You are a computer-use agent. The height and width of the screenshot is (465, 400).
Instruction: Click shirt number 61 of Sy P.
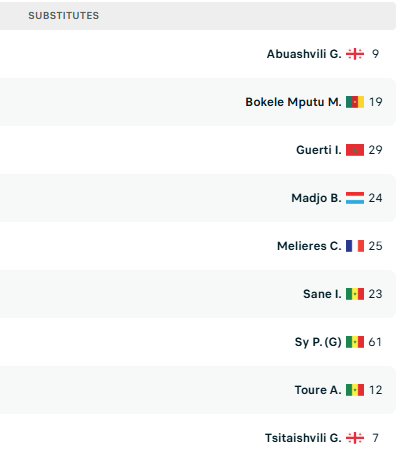tap(375, 342)
